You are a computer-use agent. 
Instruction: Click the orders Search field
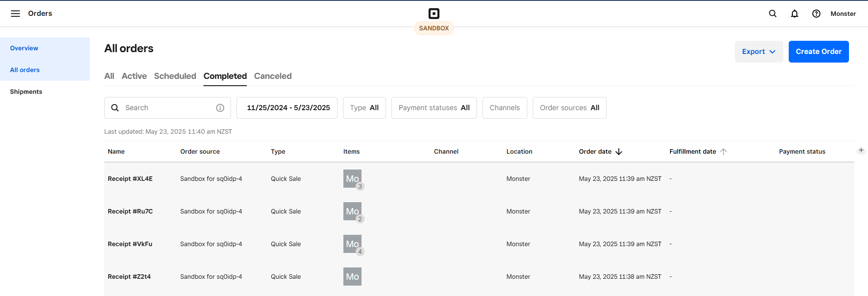[x=168, y=108]
